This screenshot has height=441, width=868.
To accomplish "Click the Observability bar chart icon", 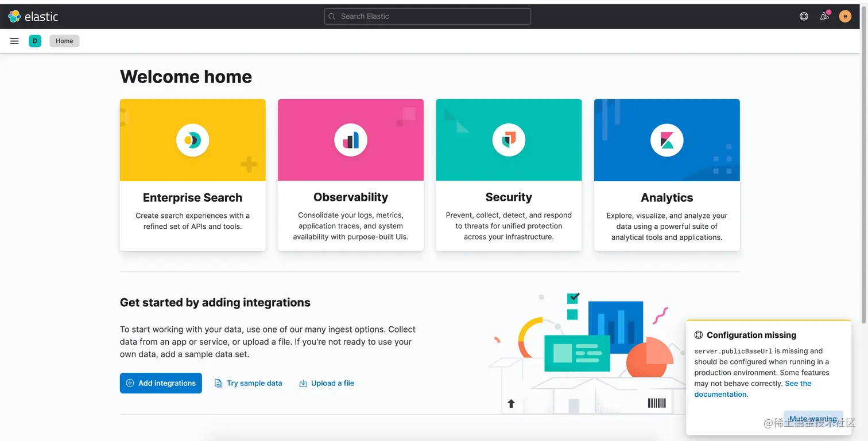I will coord(351,140).
